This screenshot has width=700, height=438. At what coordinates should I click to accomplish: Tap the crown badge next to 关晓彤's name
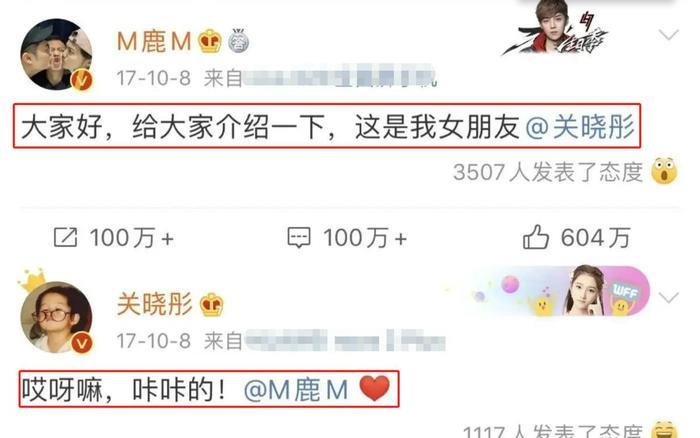[x=212, y=305]
